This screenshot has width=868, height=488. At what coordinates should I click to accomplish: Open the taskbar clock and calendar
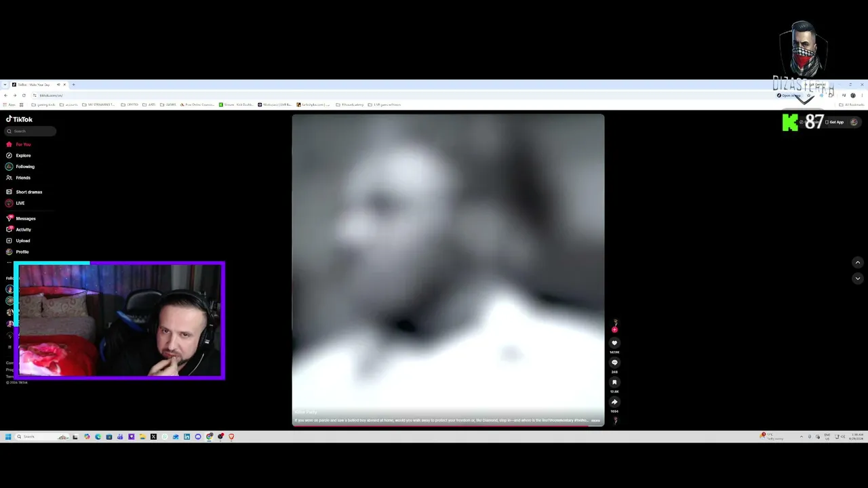click(x=857, y=436)
